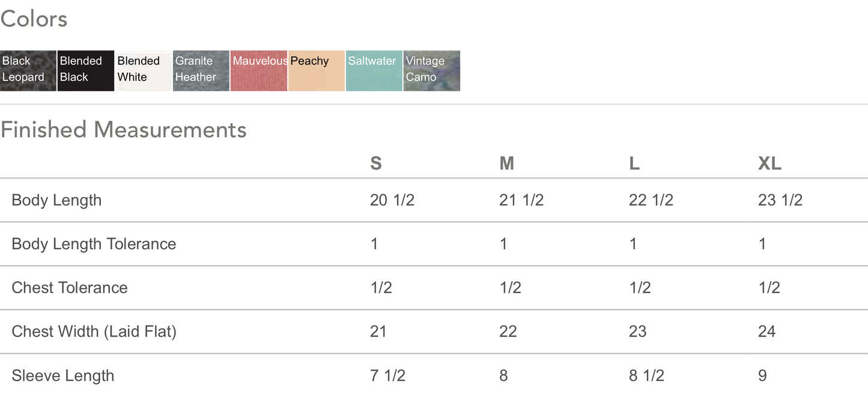Click the XL sleeve length value 9
The image size is (868, 396).
tap(763, 376)
